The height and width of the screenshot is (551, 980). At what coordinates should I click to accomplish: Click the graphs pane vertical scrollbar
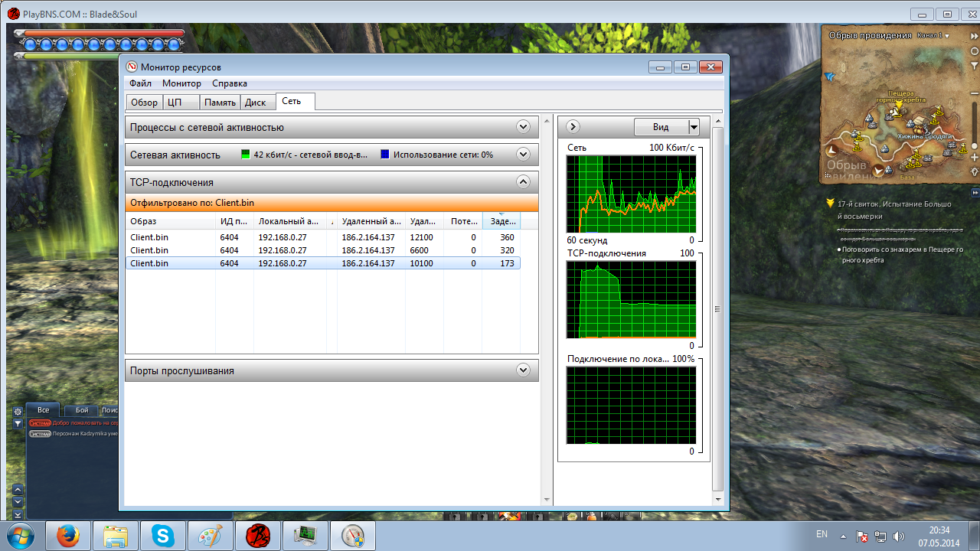[717, 310]
